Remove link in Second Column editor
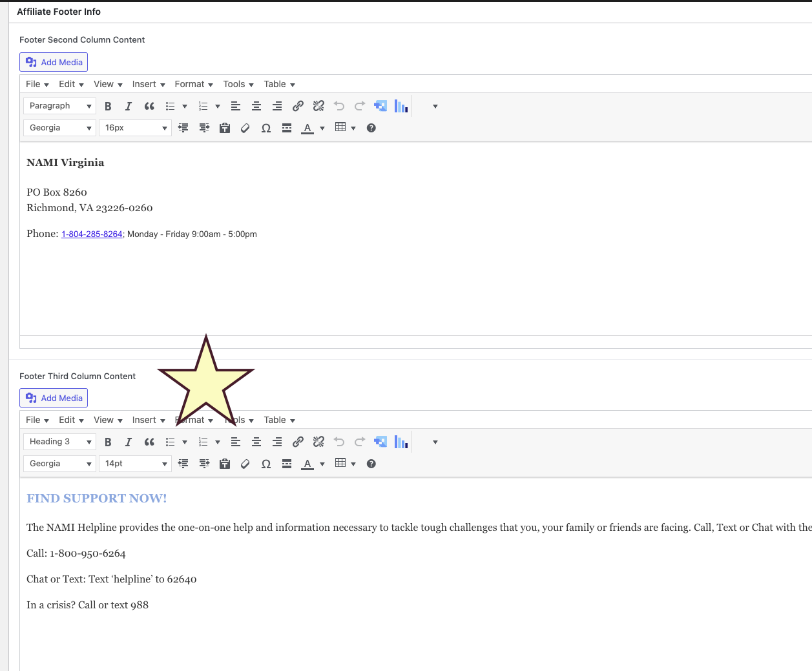 318,106
